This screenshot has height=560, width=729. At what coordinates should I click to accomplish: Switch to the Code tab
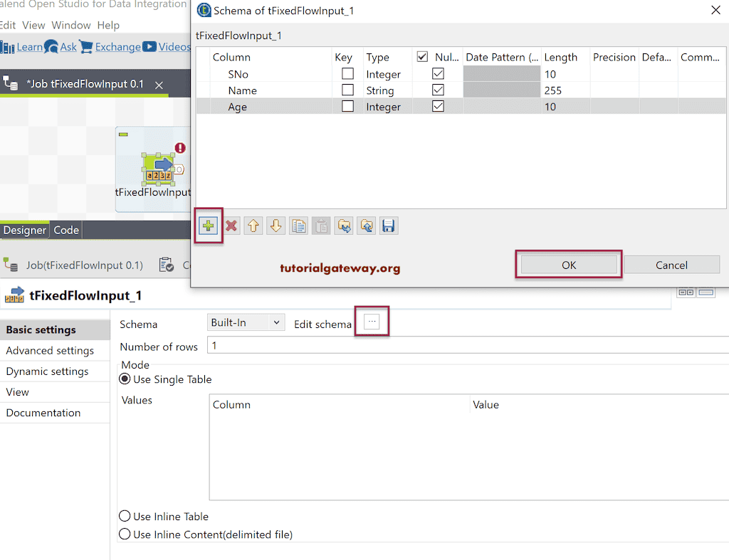pyautogui.click(x=65, y=230)
